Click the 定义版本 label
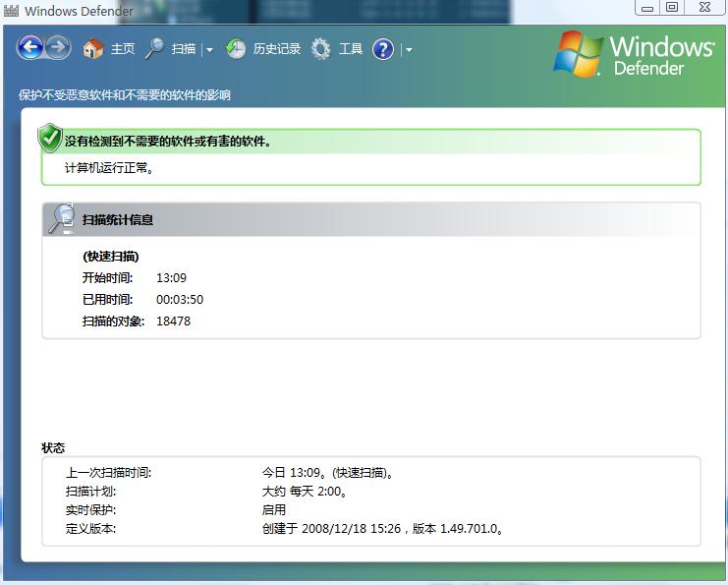Screen dimensions: 728x585 click(x=90, y=529)
